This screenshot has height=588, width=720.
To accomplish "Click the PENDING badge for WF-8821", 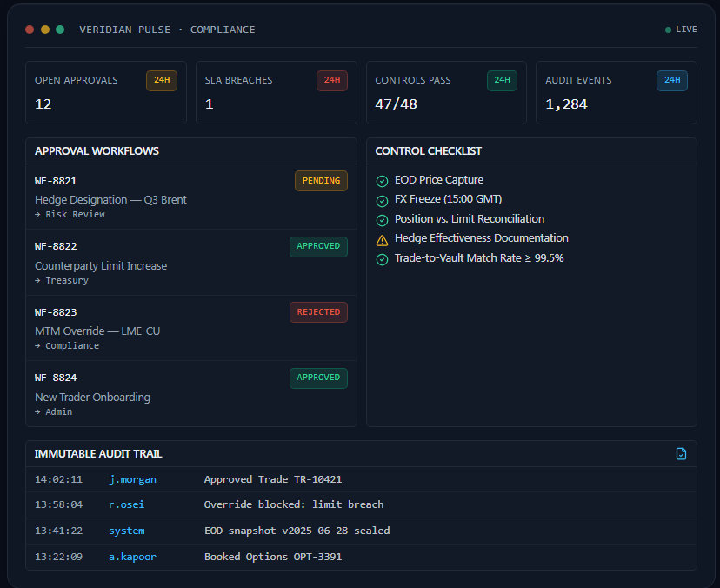I will [x=321, y=181].
